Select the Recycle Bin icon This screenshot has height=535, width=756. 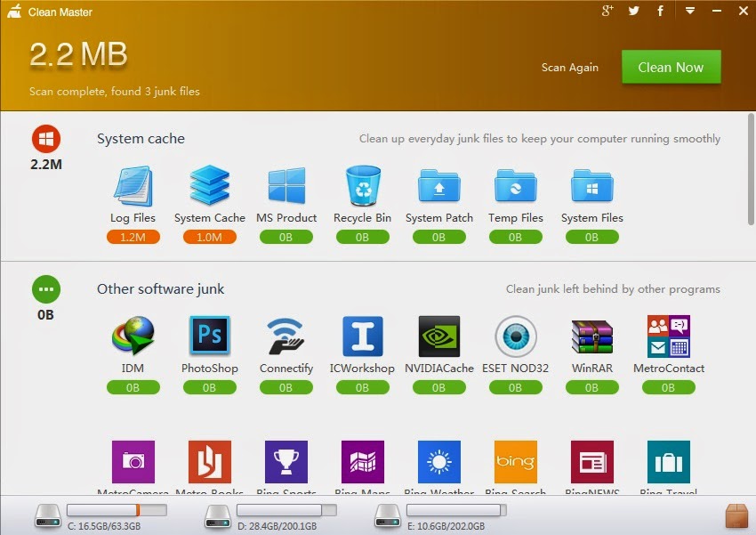(x=363, y=186)
